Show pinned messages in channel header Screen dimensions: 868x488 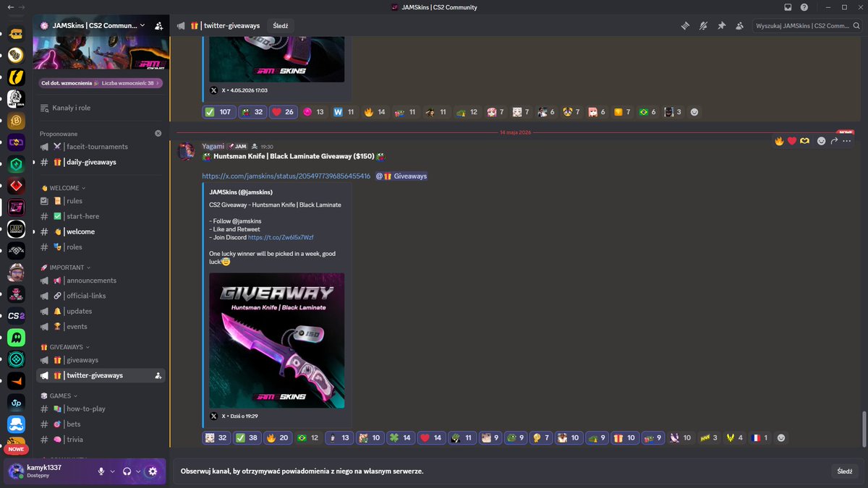tap(721, 25)
